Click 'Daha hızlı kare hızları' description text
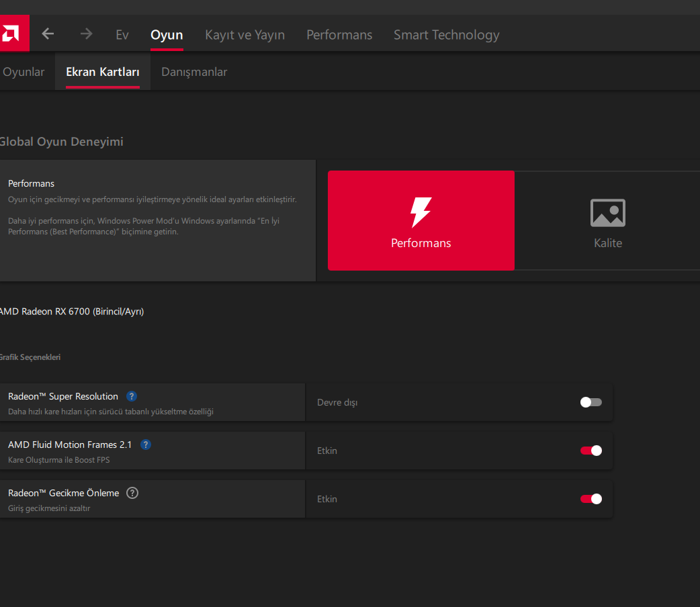The height and width of the screenshot is (607, 700). point(111,412)
